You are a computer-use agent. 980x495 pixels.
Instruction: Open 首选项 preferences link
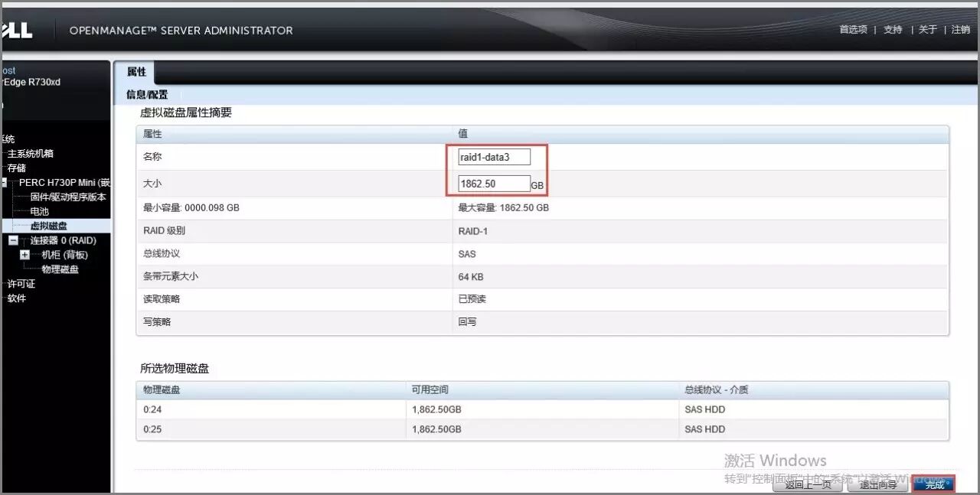[x=853, y=30]
